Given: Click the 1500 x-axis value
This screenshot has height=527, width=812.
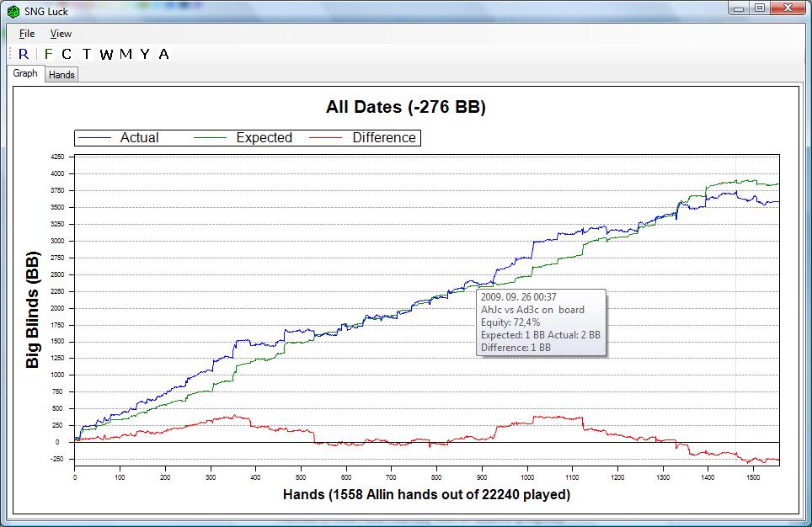Looking at the screenshot, I should tap(753, 477).
